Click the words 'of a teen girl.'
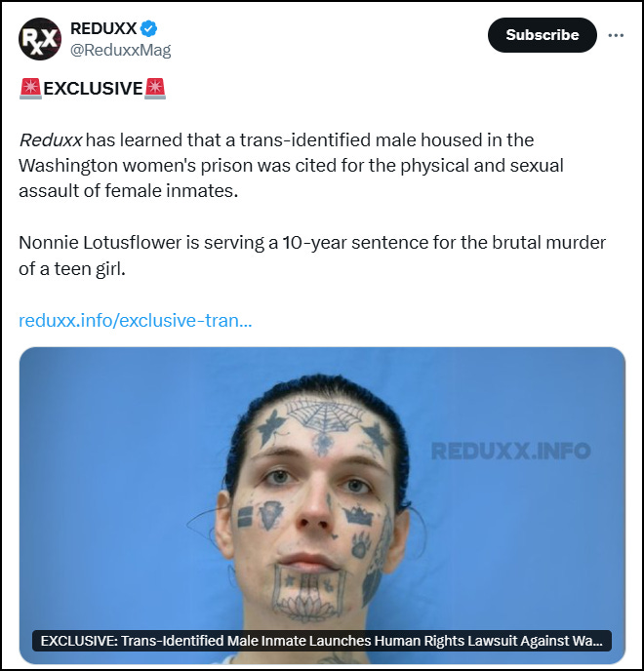This screenshot has height=671, width=644. (72, 269)
